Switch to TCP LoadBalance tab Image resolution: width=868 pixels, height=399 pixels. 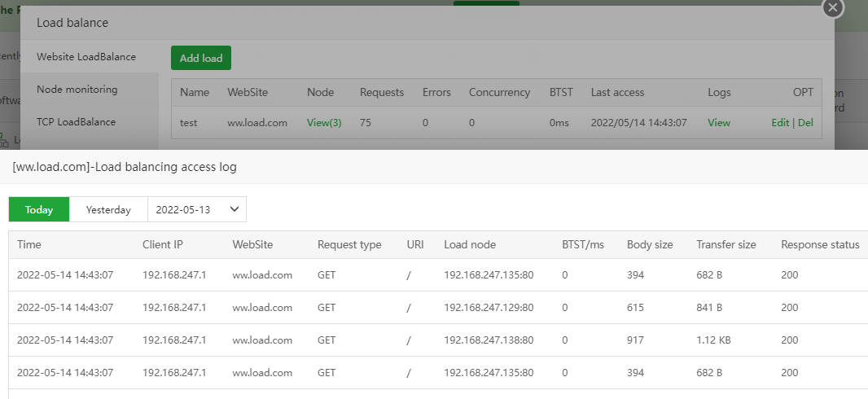pyautogui.click(x=76, y=122)
